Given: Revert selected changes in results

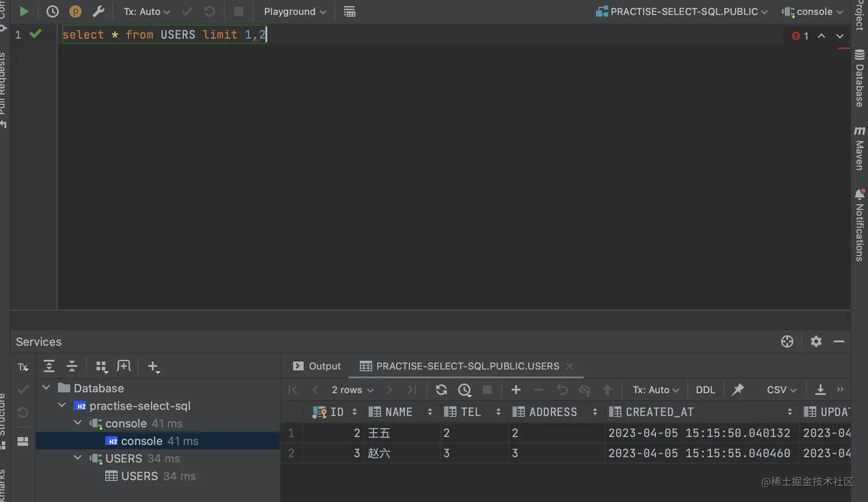Looking at the screenshot, I should point(562,390).
